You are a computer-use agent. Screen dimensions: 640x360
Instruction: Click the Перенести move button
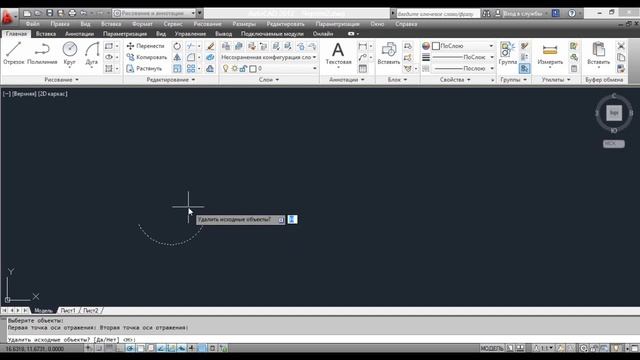pos(146,46)
